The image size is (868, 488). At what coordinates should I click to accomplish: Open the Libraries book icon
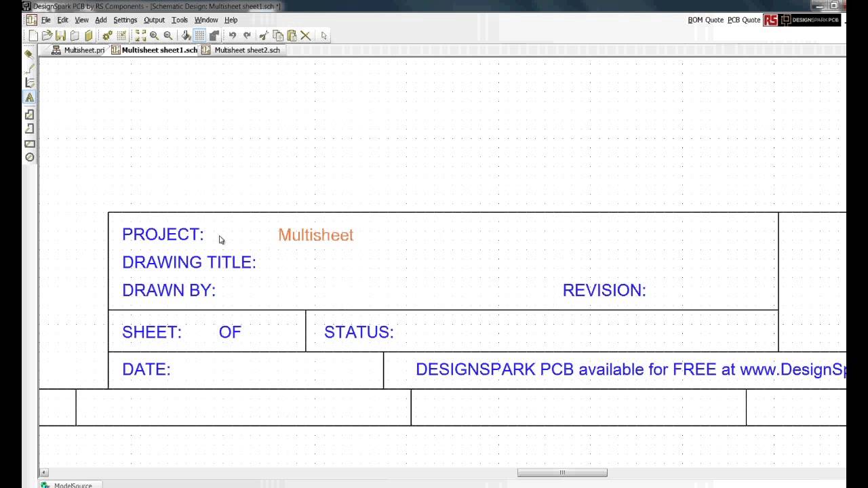(88, 36)
